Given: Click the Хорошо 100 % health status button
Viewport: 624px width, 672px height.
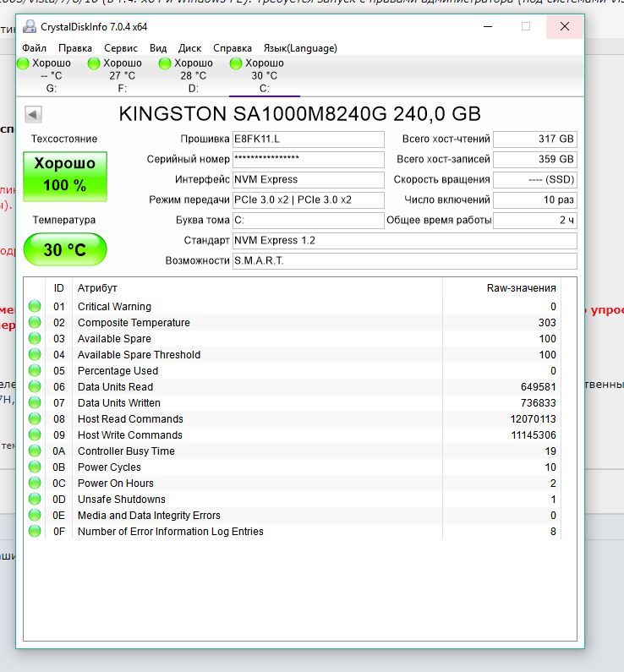Looking at the screenshot, I should pos(65,176).
